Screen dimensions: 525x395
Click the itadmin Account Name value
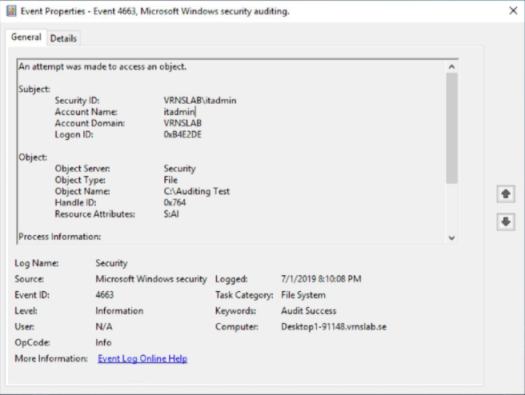[x=179, y=112]
